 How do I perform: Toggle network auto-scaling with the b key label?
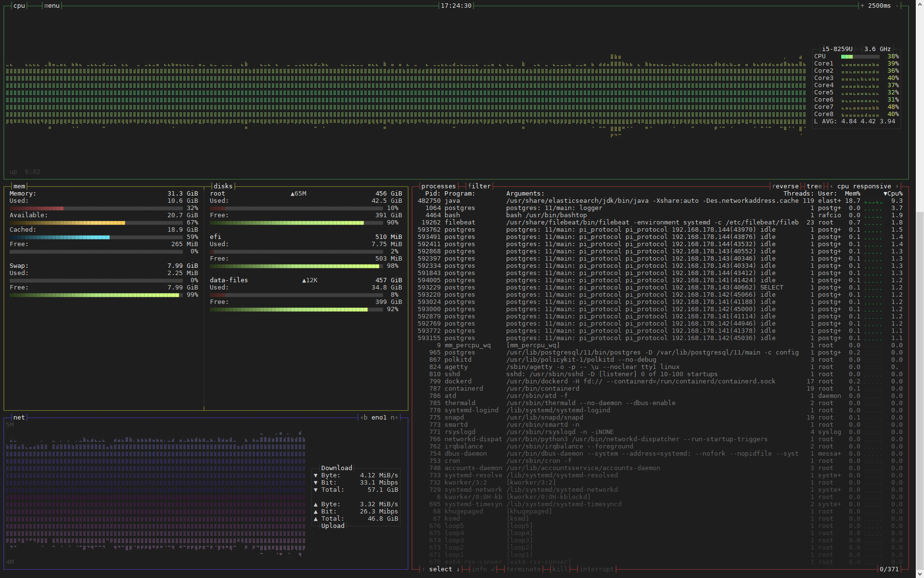coord(366,418)
